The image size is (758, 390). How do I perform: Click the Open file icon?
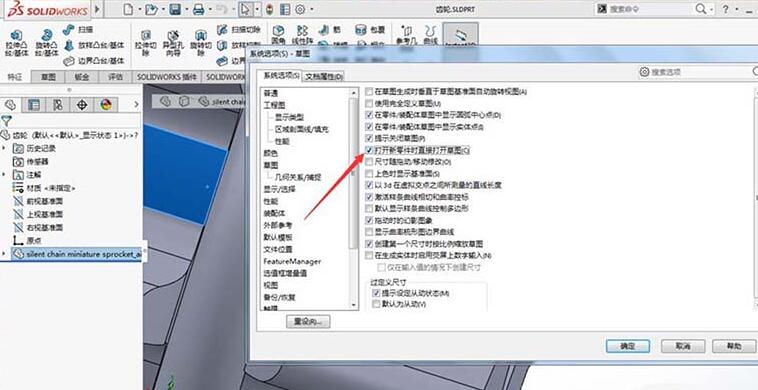151,9
